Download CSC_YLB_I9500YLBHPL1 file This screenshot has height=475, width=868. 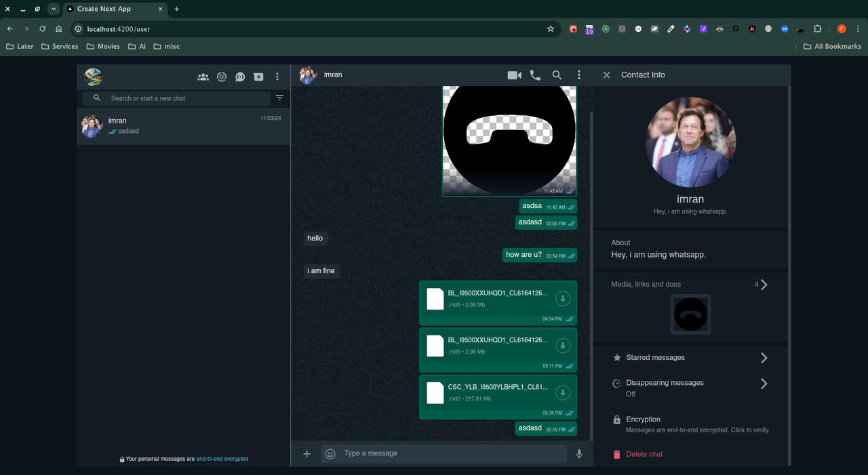[563, 392]
